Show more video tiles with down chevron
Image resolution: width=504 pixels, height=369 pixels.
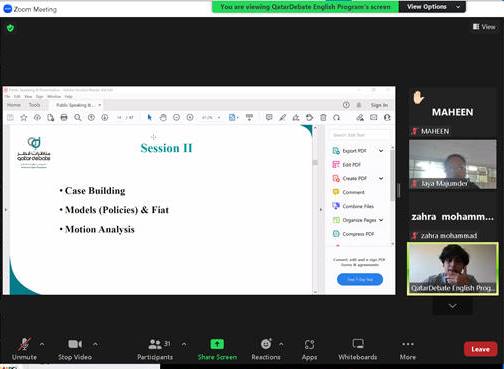452,306
